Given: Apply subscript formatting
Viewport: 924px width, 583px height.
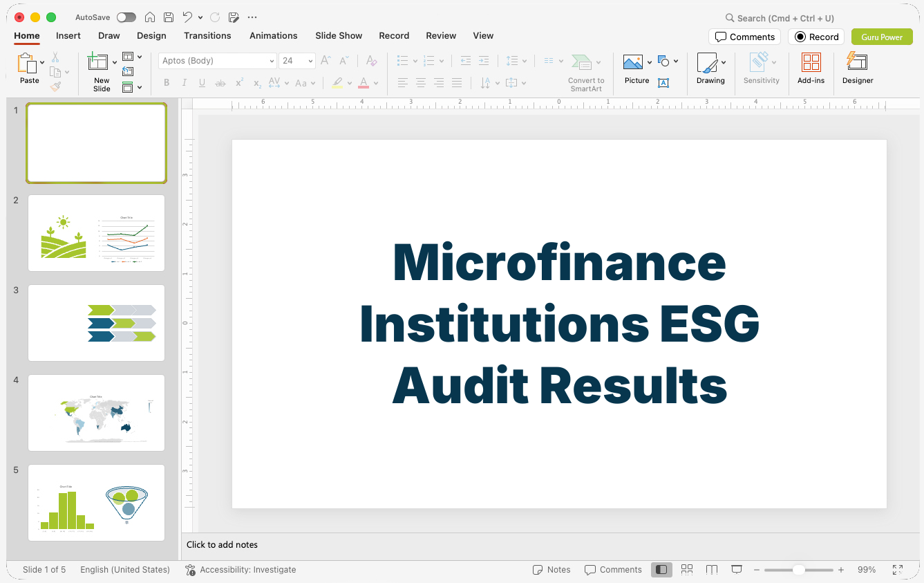Looking at the screenshot, I should tap(257, 83).
